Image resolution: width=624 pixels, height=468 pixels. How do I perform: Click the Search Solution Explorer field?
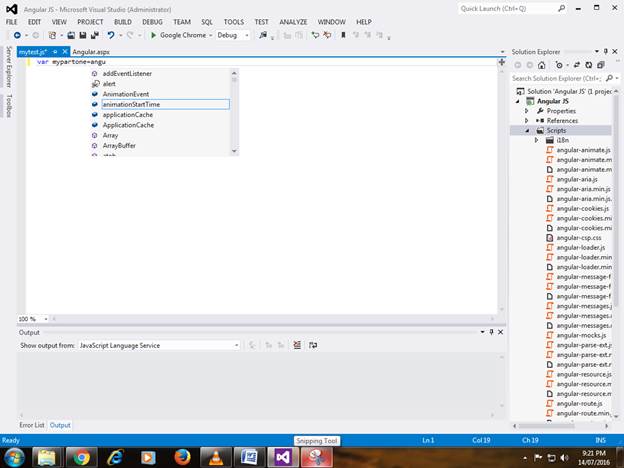pos(556,78)
